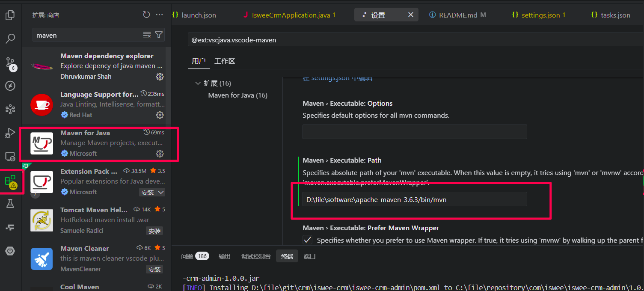
Task: Click the 186 problems count badge
Action: (x=202, y=256)
